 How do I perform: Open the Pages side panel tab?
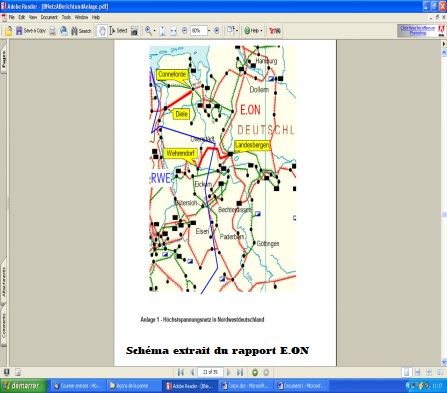(3, 59)
